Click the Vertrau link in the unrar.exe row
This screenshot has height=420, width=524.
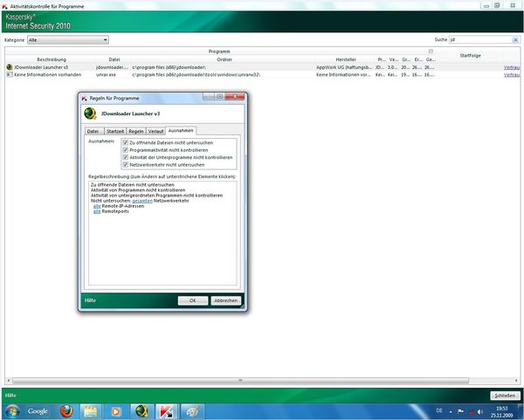coord(512,75)
